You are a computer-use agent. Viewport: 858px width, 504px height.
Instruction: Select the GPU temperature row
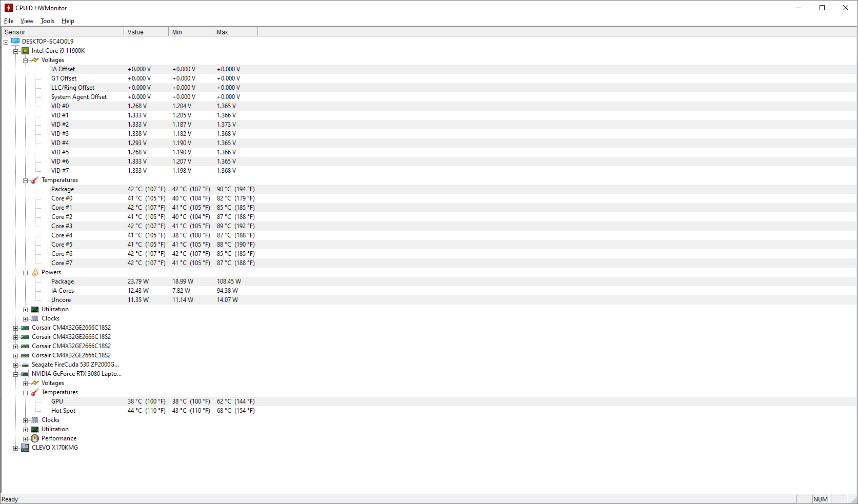[x=429, y=401]
